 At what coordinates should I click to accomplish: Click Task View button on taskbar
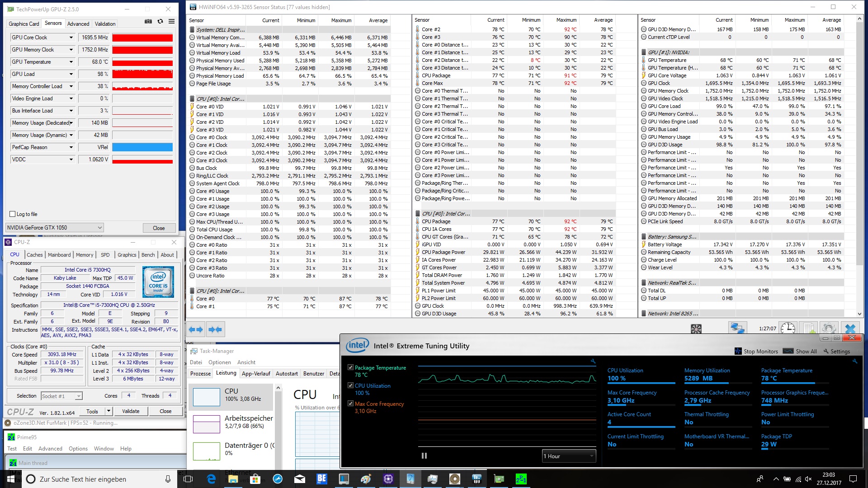click(189, 479)
